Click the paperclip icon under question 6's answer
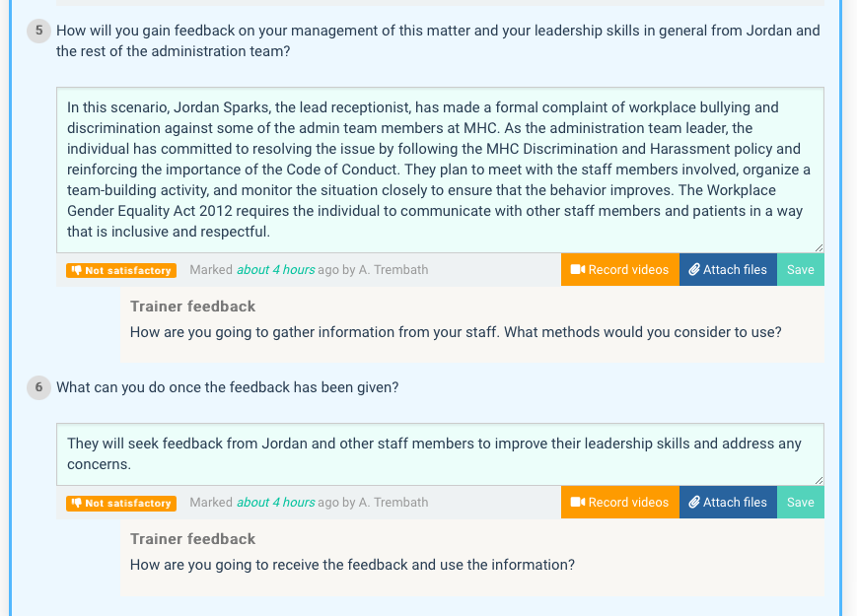The width and height of the screenshot is (857, 616). [x=694, y=503]
